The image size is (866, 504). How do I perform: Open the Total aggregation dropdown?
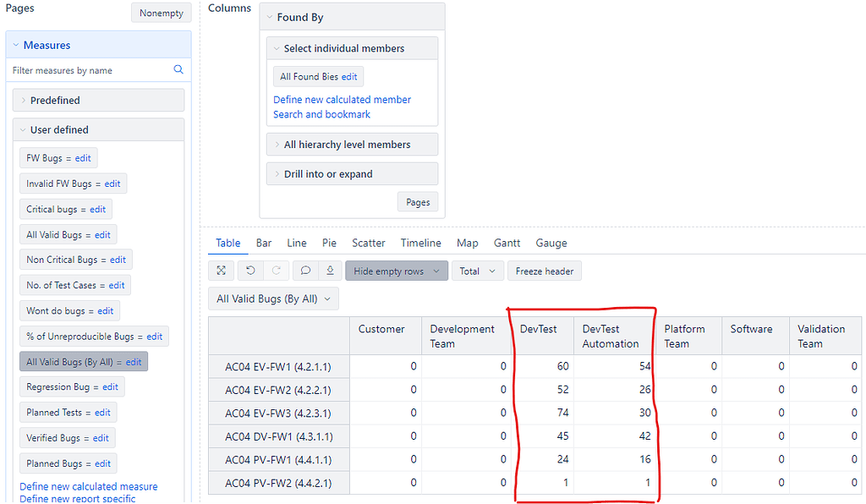point(476,271)
